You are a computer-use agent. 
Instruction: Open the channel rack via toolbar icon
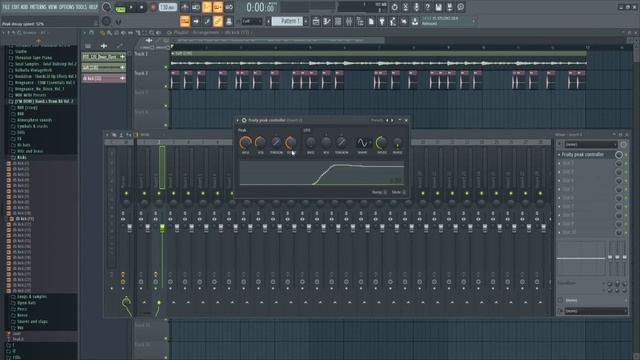click(x=338, y=21)
